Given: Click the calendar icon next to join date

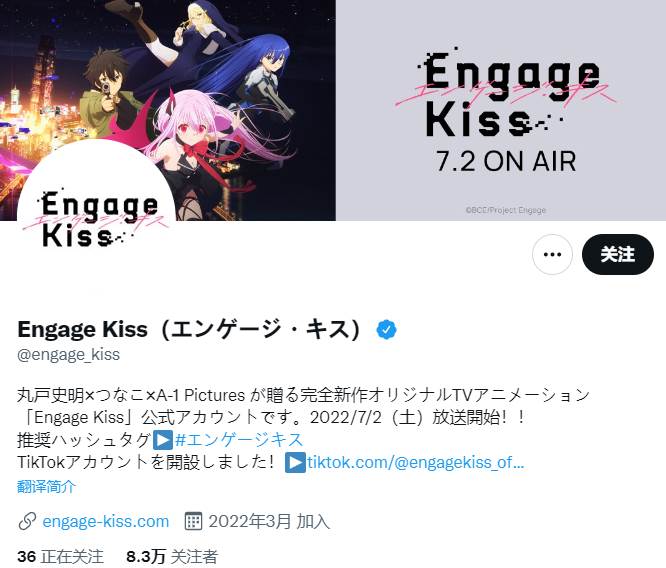Looking at the screenshot, I should pyautogui.click(x=193, y=521).
